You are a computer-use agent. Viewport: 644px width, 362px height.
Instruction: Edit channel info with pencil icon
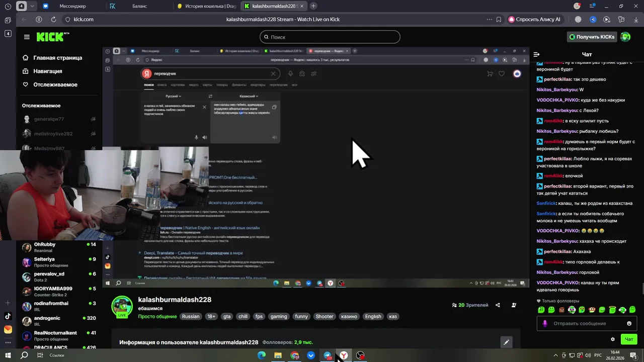click(507, 342)
